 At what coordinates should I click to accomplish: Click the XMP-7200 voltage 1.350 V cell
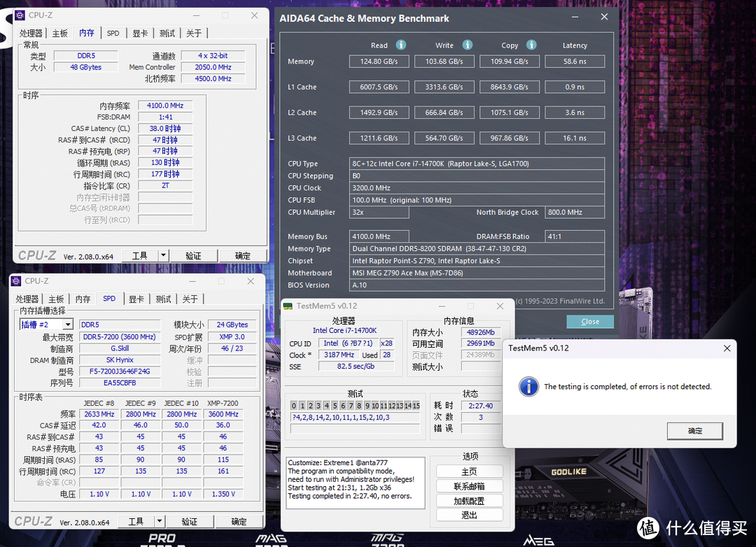[x=223, y=494]
